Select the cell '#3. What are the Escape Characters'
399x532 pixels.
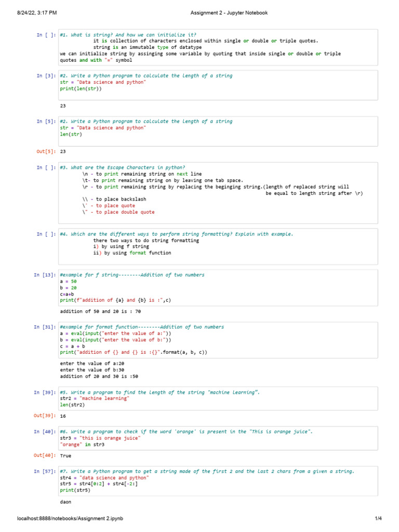(x=218, y=193)
